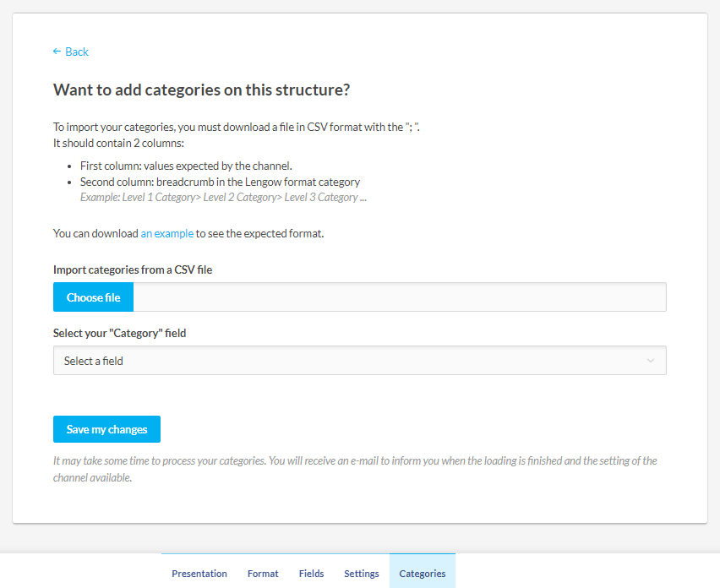This screenshot has width=720, height=588.
Task: Go back using the Back link text
Action: pyautogui.click(x=77, y=52)
